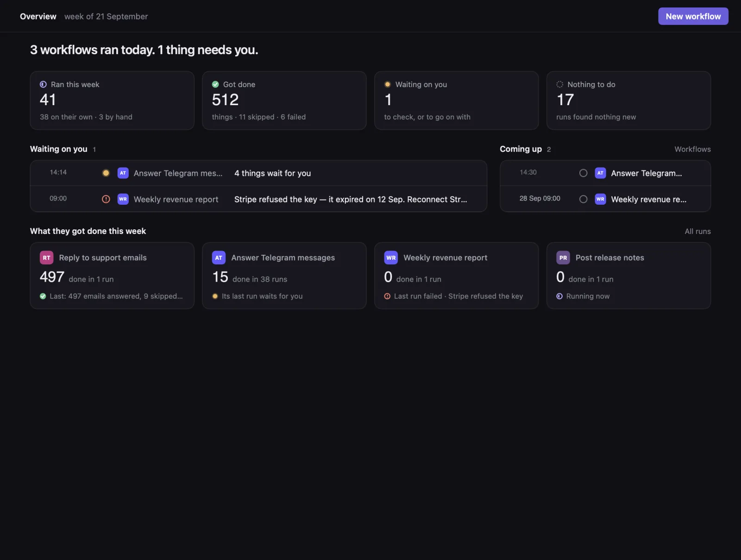Image resolution: width=741 pixels, height=560 pixels.
Task: Open '4 things wait for you' message
Action: pyautogui.click(x=272, y=173)
